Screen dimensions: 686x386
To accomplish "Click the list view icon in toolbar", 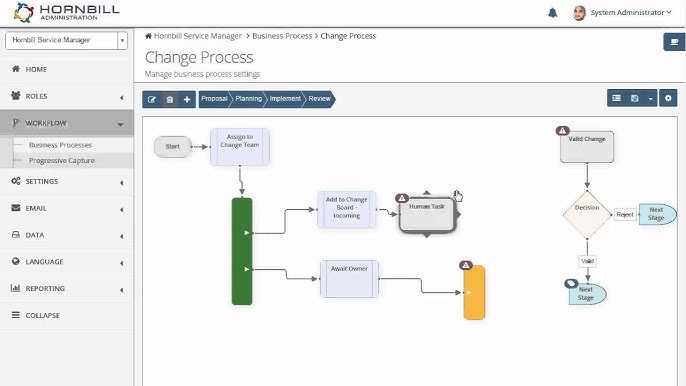I will click(x=616, y=98).
